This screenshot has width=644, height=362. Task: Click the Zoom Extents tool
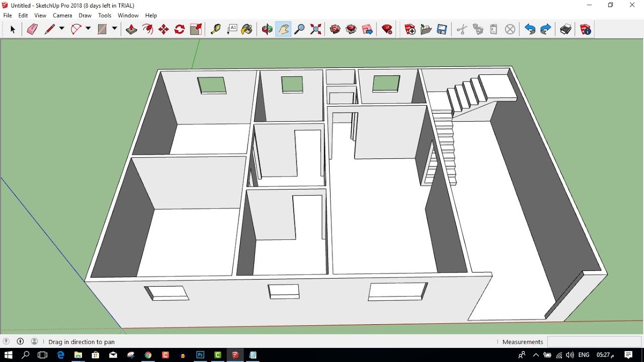click(315, 30)
